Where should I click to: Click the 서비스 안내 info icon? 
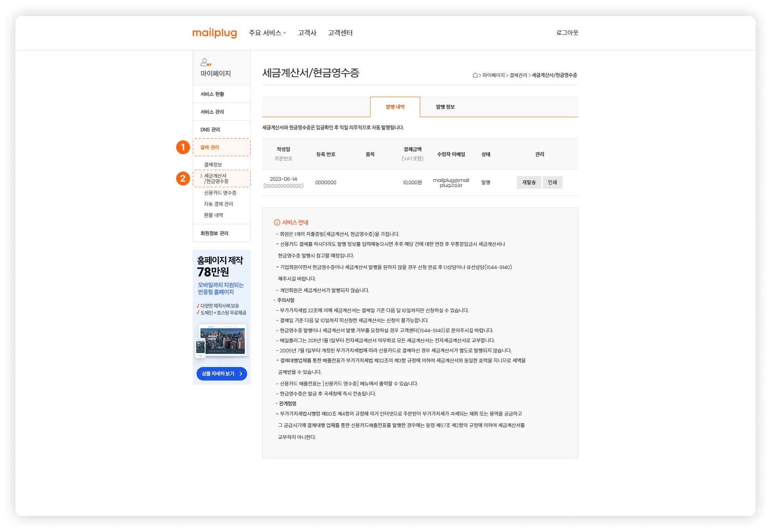[x=277, y=222]
